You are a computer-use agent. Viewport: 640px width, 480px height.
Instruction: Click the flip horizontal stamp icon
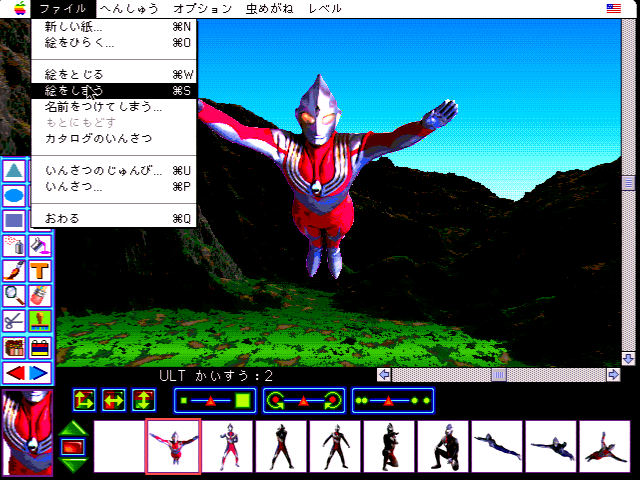(114, 400)
